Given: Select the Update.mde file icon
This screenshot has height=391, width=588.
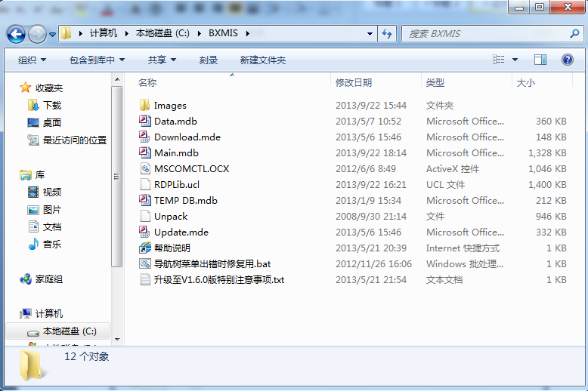Looking at the screenshot, I should pos(145,232).
